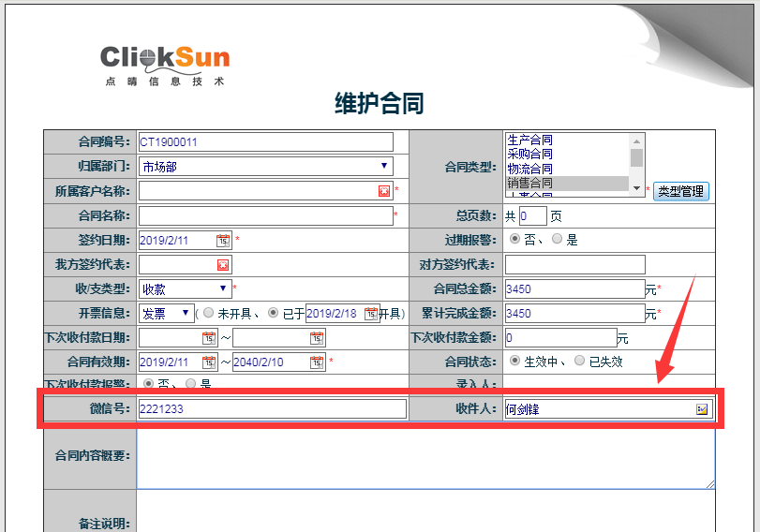Click the 类型管理 button
Image resolution: width=760 pixels, height=532 pixels.
[680, 191]
